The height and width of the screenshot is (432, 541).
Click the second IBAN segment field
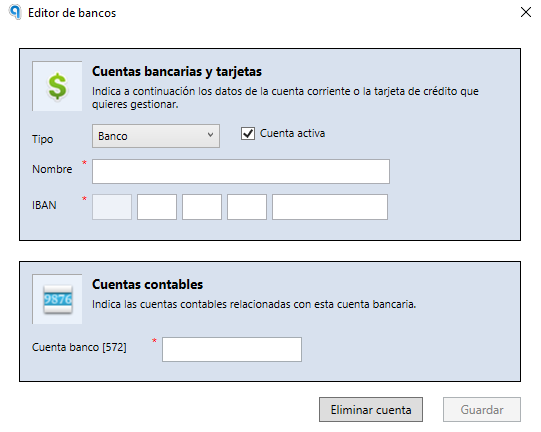157,207
